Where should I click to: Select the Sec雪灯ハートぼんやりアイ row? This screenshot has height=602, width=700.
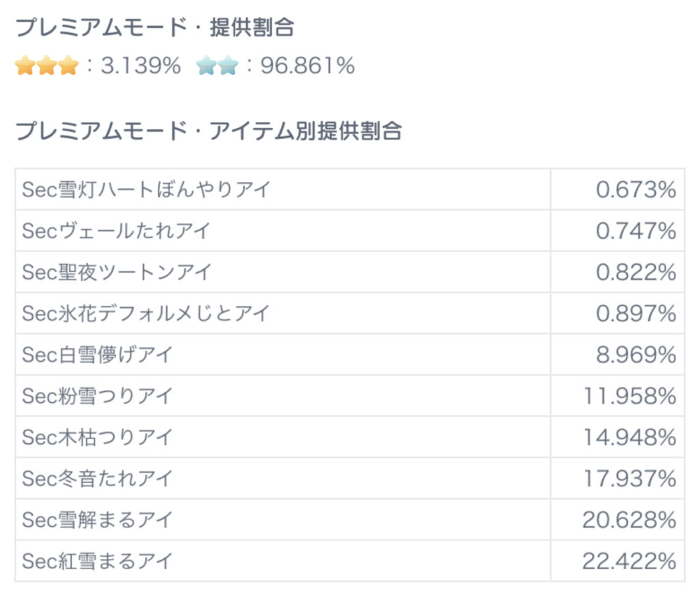[147, 189]
